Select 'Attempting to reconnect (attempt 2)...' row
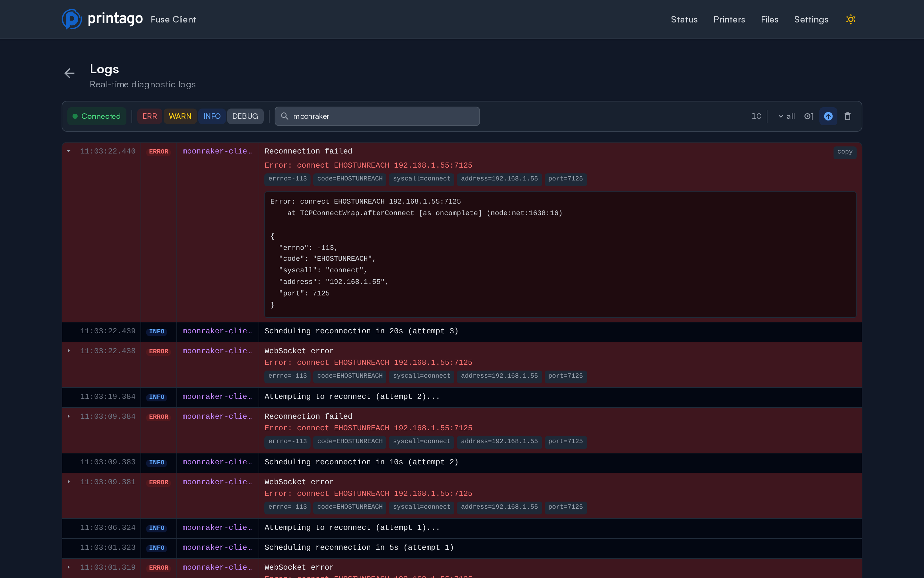 tap(462, 397)
